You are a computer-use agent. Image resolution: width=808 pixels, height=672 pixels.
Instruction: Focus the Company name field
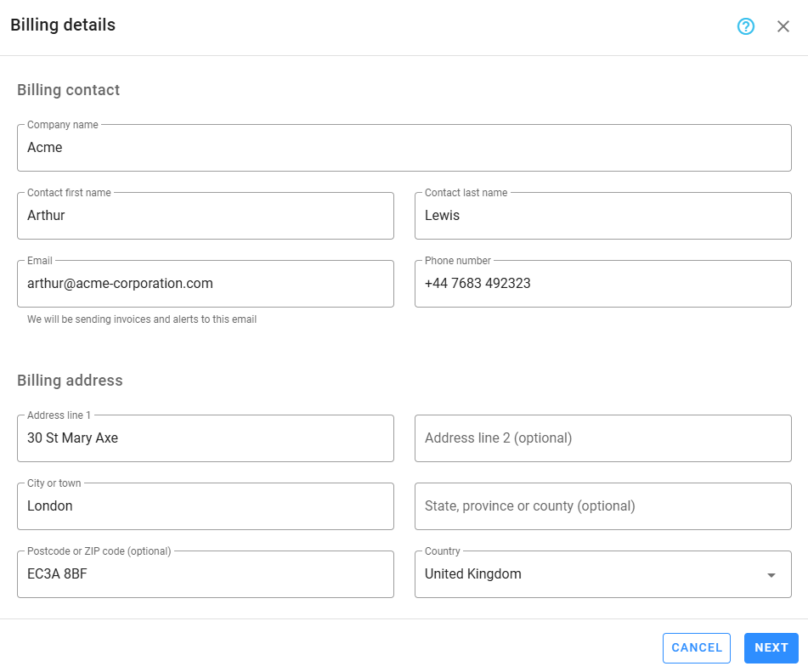pyautogui.click(x=404, y=148)
